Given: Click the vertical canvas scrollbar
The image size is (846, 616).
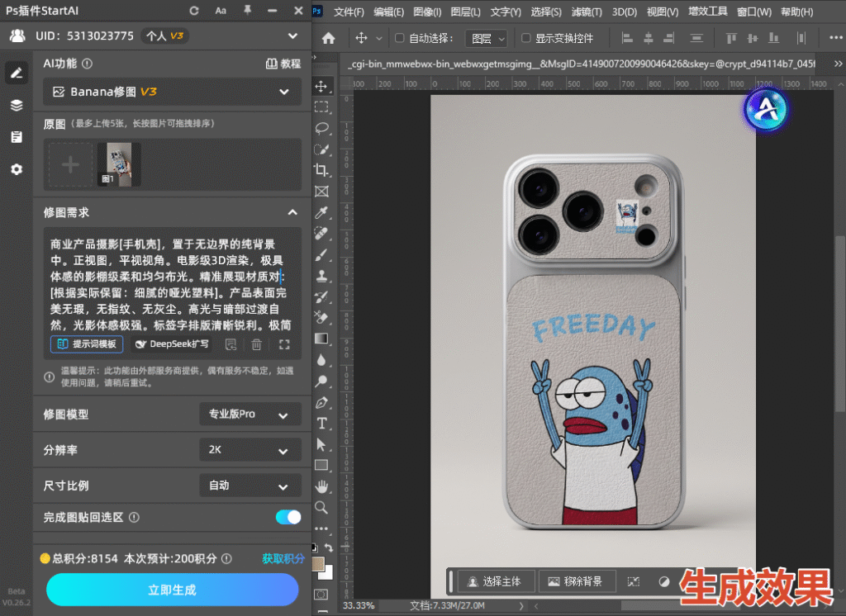Looking at the screenshot, I should (840, 324).
